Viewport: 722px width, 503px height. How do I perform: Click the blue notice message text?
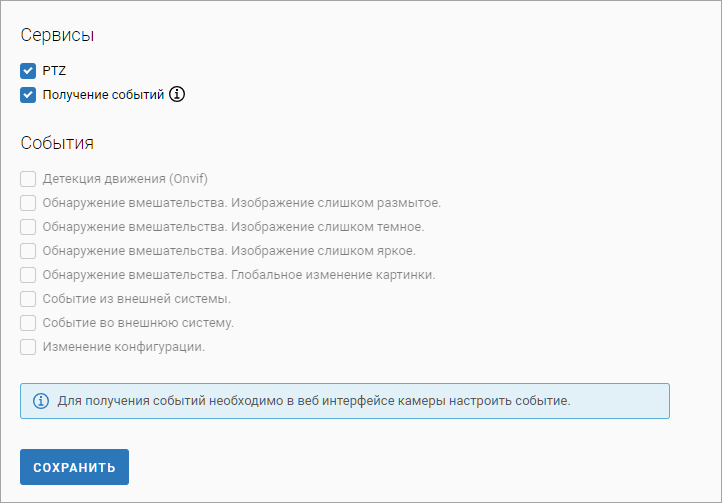coord(314,401)
